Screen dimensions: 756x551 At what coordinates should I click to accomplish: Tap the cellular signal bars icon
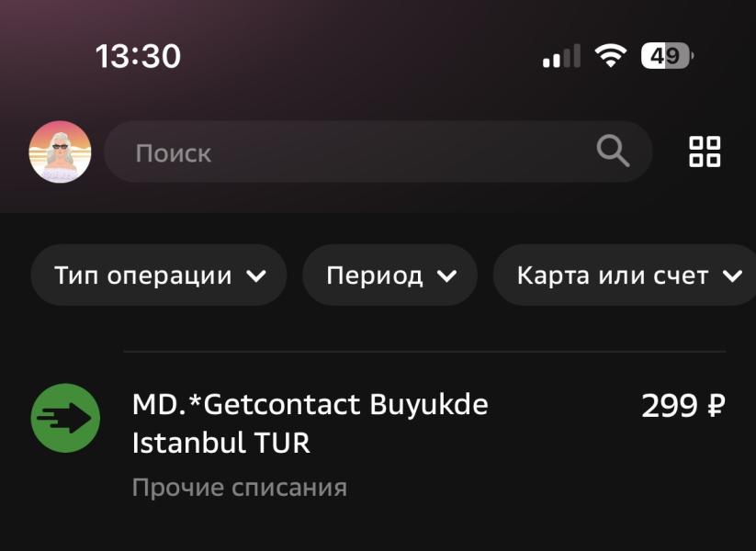pyautogui.click(x=561, y=56)
